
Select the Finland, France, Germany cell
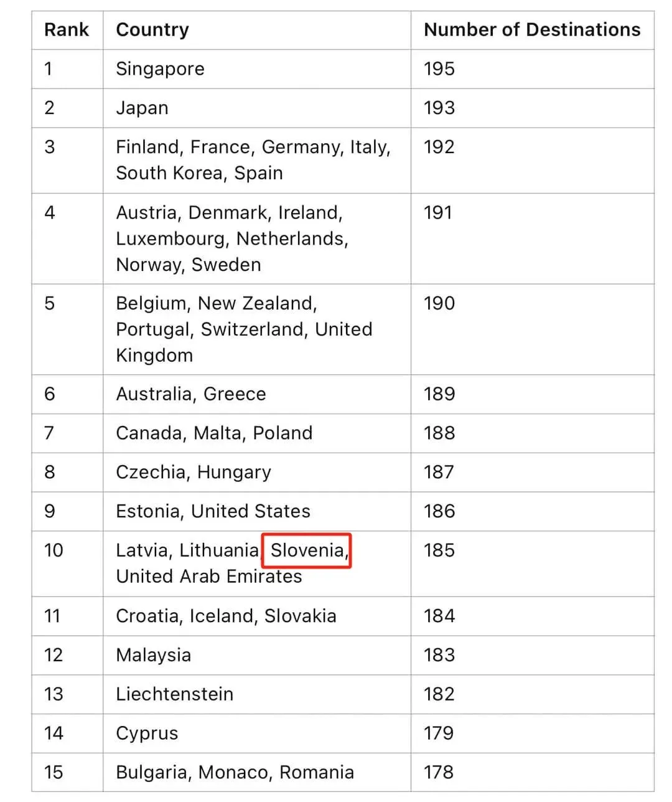[x=256, y=161]
